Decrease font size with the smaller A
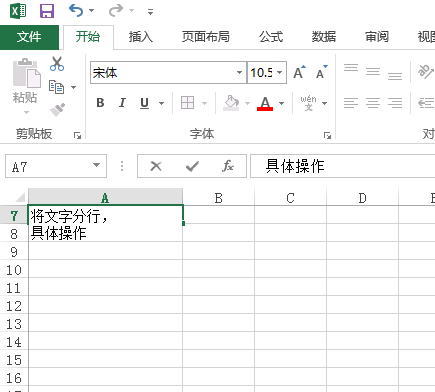The height and width of the screenshot is (392, 435). pyautogui.click(x=322, y=72)
